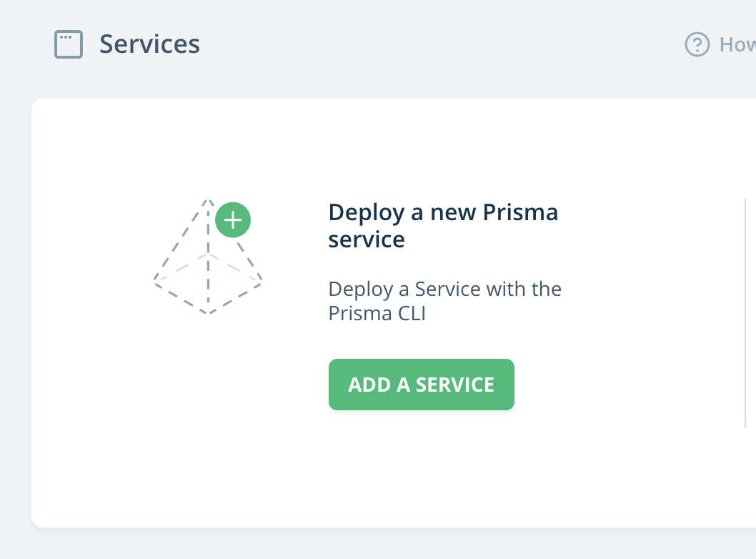This screenshot has width=756, height=559.
Task: Select the Services page heading
Action: 149,44
